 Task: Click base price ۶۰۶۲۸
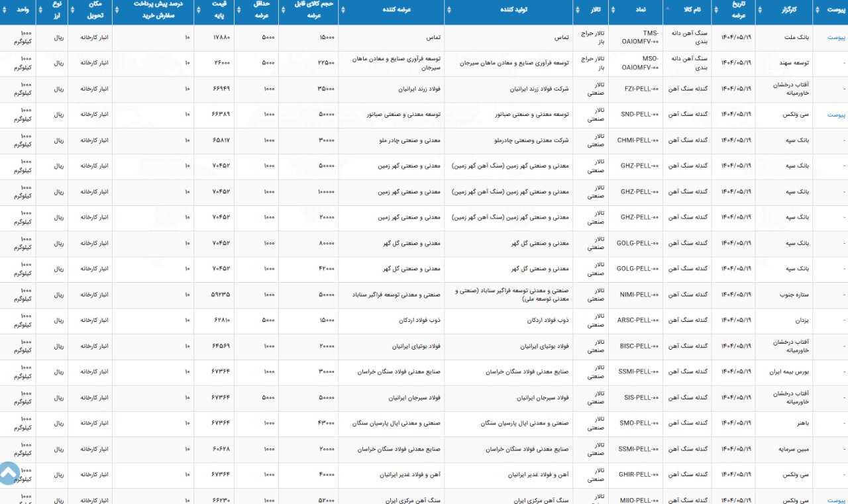coord(222,448)
